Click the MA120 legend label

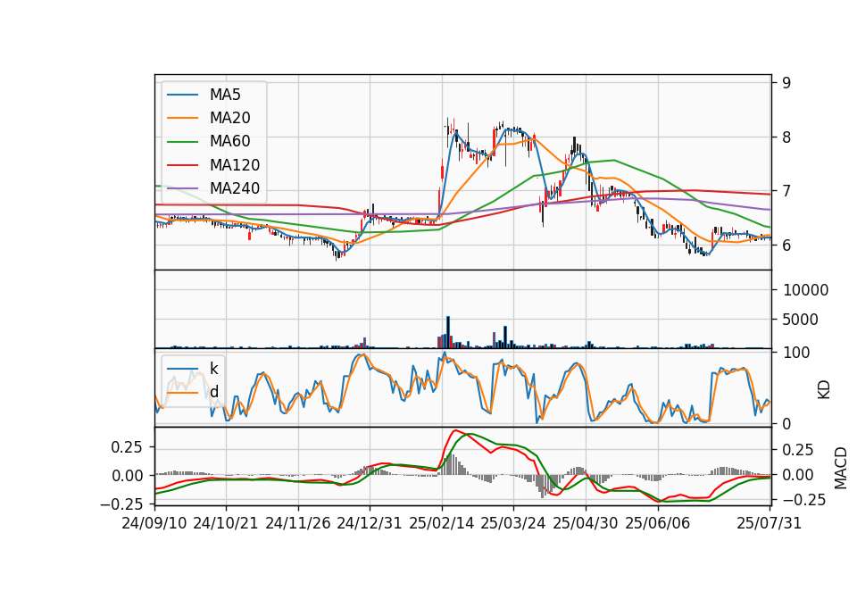[x=235, y=165]
